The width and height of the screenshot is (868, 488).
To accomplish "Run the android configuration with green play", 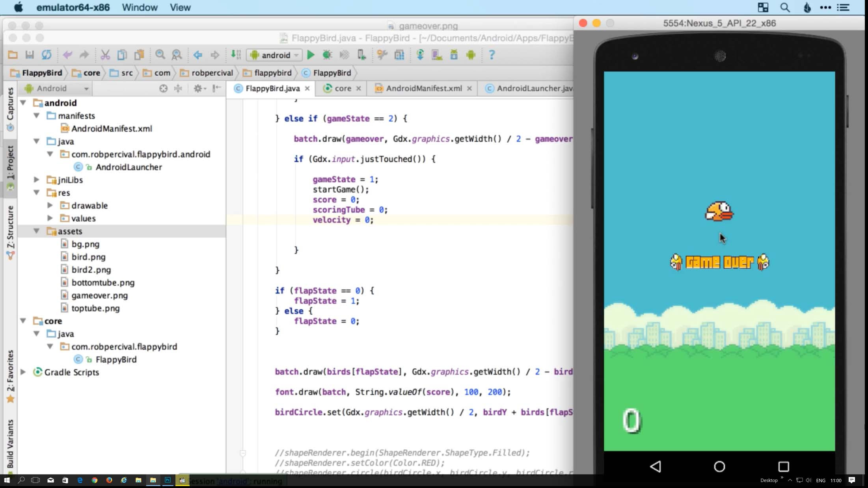I will tap(311, 55).
